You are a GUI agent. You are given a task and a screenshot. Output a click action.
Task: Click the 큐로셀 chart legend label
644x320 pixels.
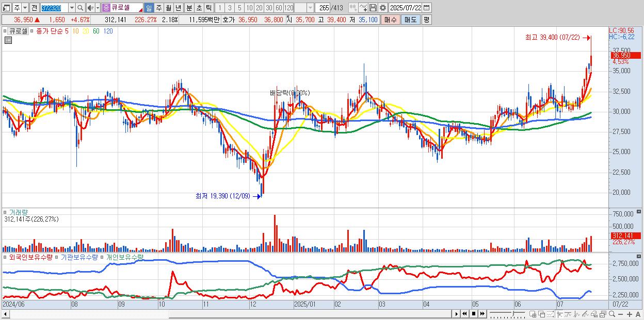pos(18,31)
